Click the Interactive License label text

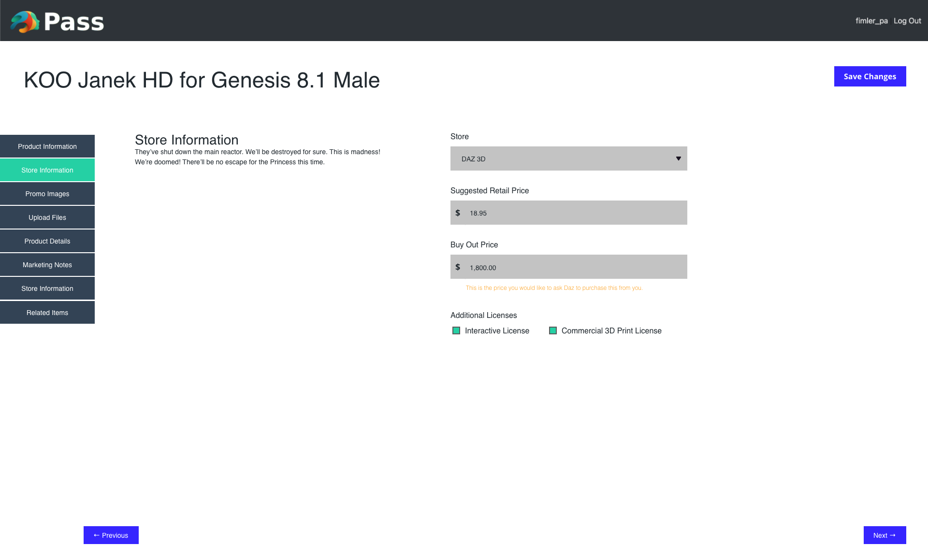497,330
